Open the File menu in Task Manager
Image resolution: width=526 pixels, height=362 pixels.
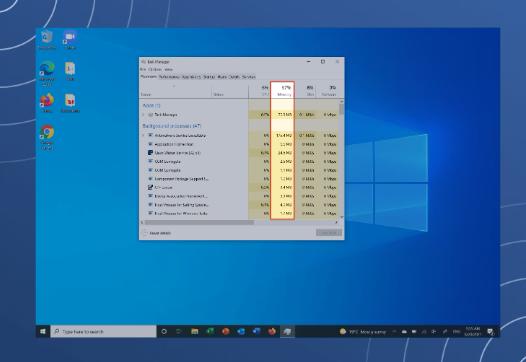143,69
